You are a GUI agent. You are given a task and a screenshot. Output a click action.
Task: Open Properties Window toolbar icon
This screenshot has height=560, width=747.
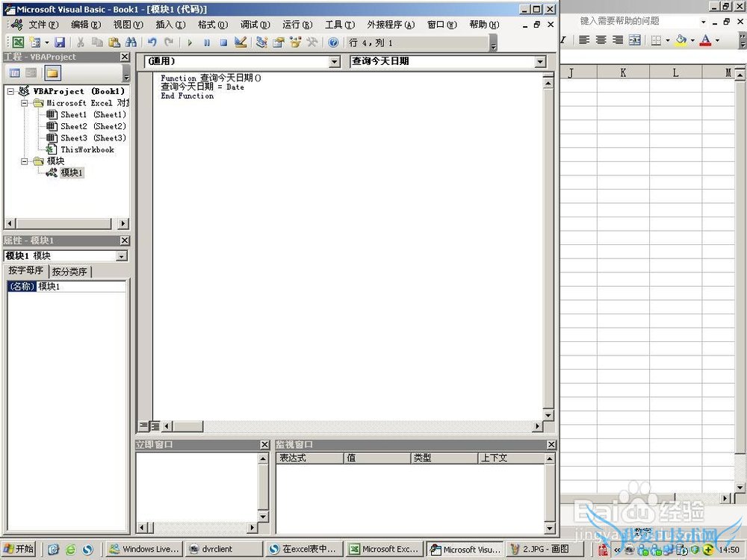278,43
